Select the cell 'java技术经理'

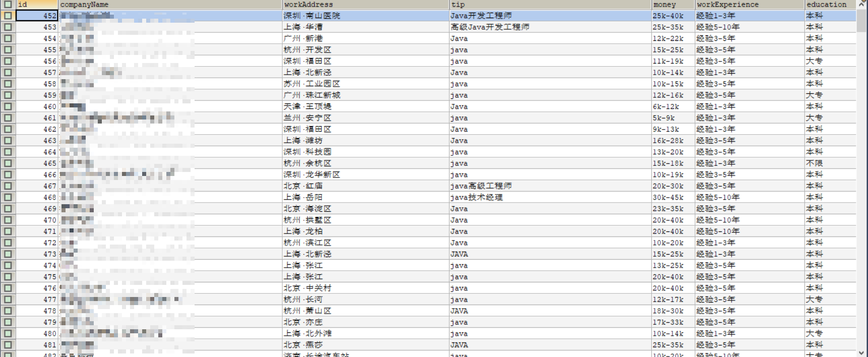(550, 197)
